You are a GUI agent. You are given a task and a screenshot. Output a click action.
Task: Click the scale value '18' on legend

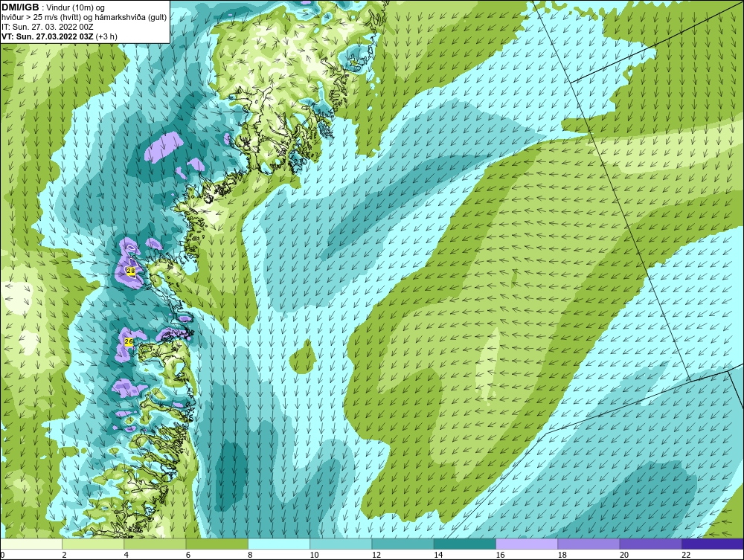pyautogui.click(x=562, y=556)
